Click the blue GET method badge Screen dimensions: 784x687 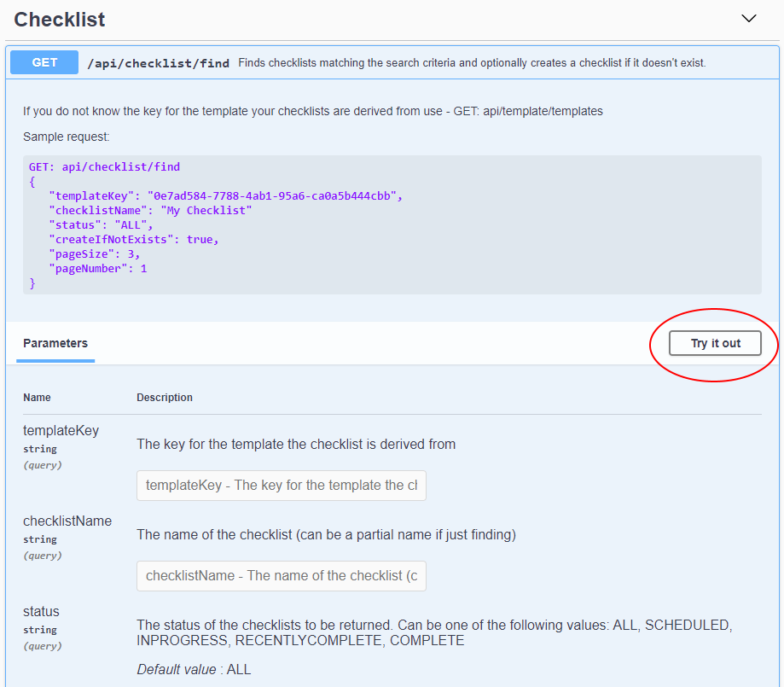click(44, 62)
